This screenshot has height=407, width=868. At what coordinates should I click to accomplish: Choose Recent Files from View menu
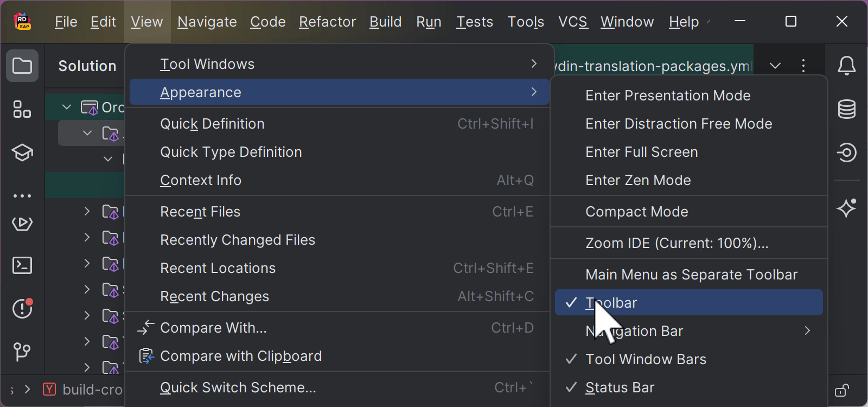point(200,212)
